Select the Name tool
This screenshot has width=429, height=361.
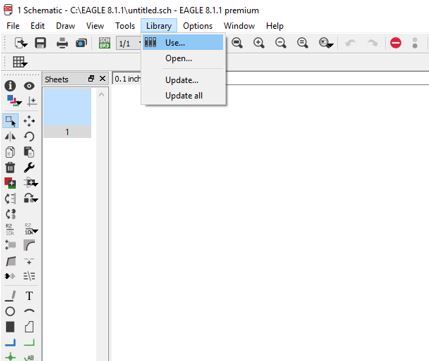10,229
